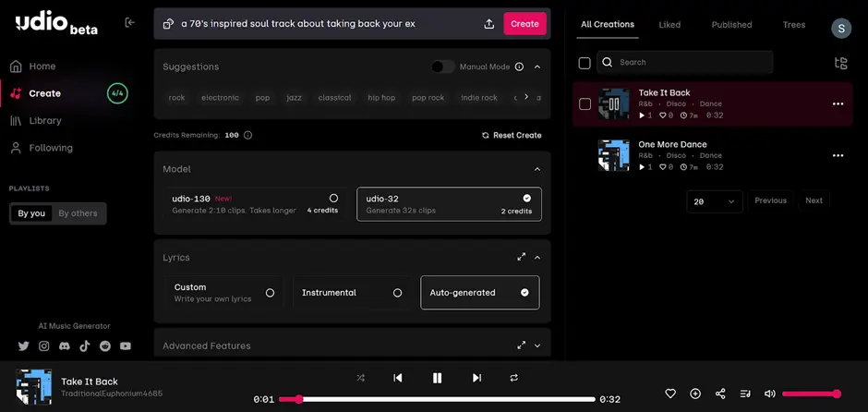Open the page size dropdown showing 20
The height and width of the screenshot is (412, 868).
714,201
